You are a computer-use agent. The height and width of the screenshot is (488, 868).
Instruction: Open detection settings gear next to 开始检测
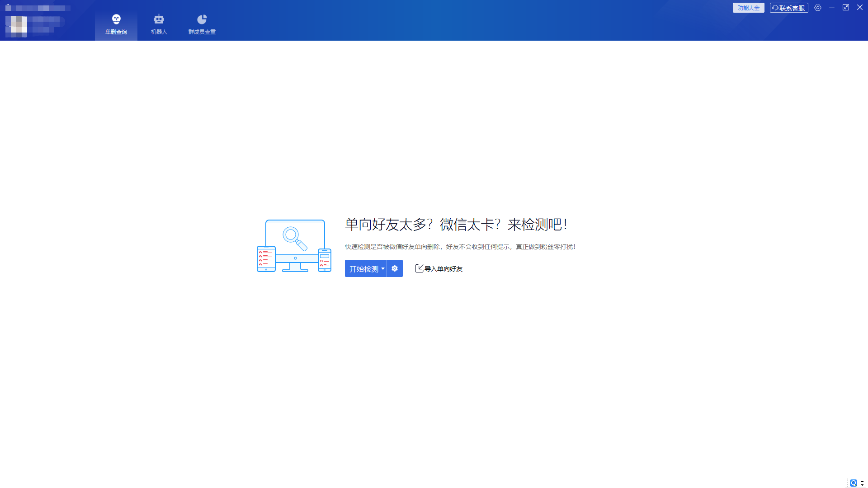[x=395, y=268]
